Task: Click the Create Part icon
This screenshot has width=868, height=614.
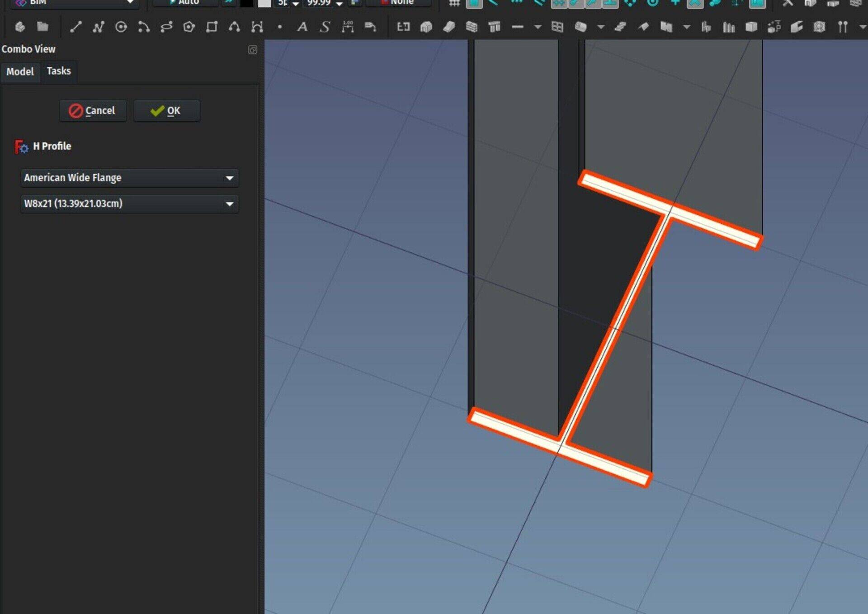Action: [x=19, y=27]
